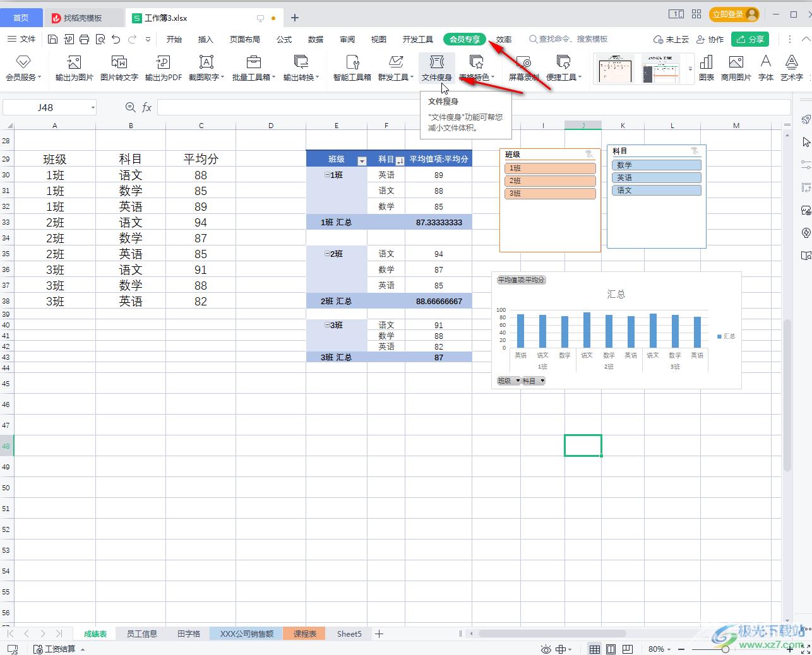Toggle the 1班 slicer filter button
This screenshot has width=812, height=655.
tap(549, 168)
